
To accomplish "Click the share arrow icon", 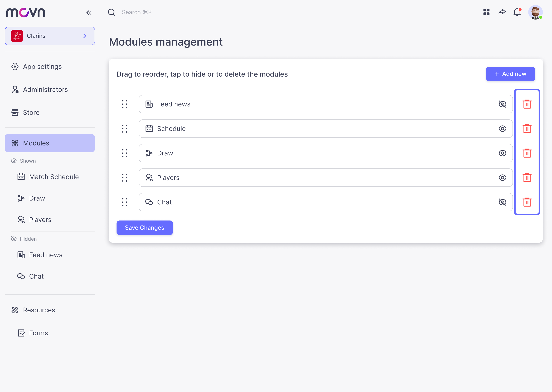I will [502, 12].
